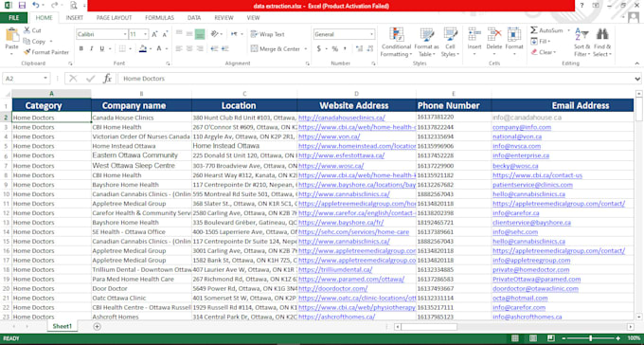
Task: Click Decrease Decimal icon
Action: 369,48
